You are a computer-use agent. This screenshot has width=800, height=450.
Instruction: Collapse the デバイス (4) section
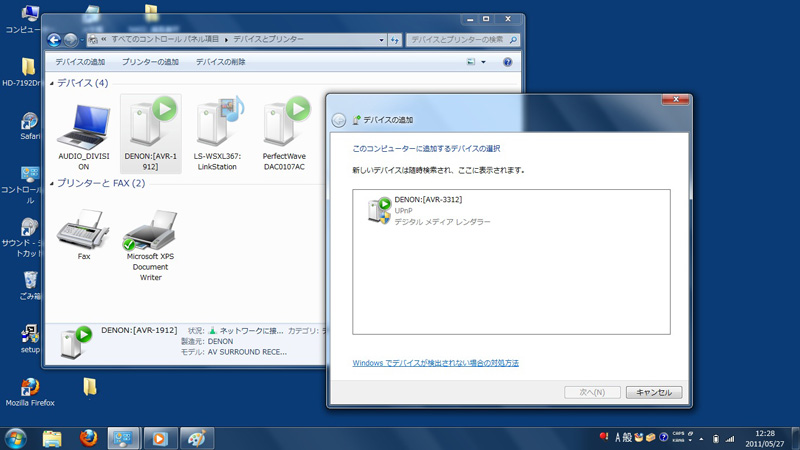pos(51,83)
